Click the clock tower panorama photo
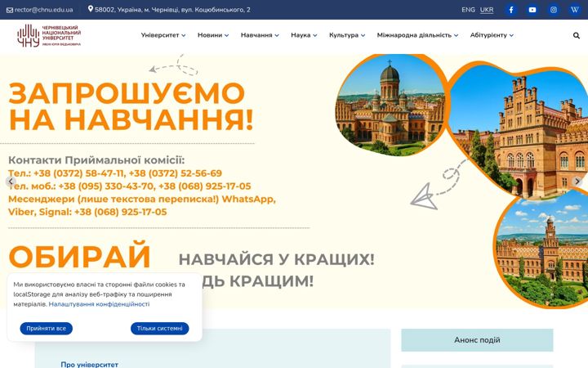This screenshot has height=368, width=588. (x=542, y=249)
